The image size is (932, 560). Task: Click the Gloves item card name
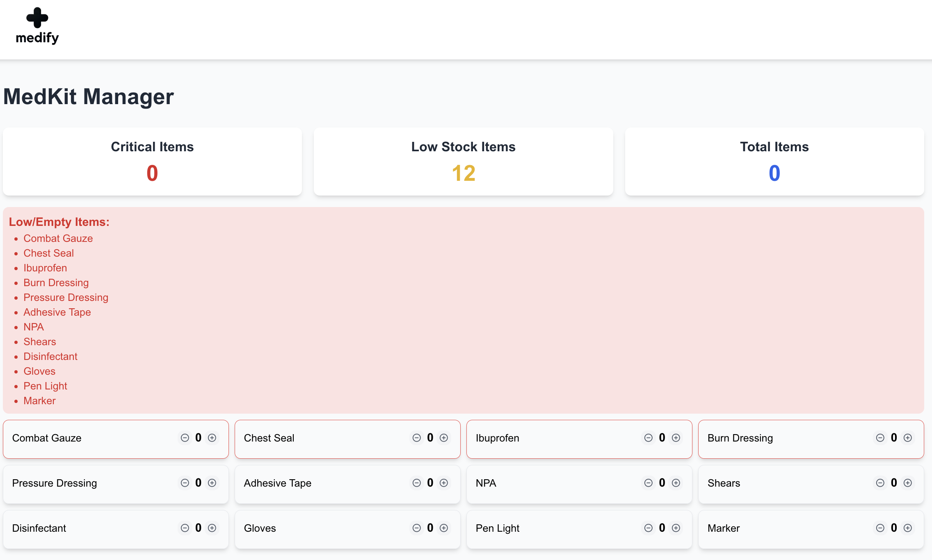tap(260, 528)
